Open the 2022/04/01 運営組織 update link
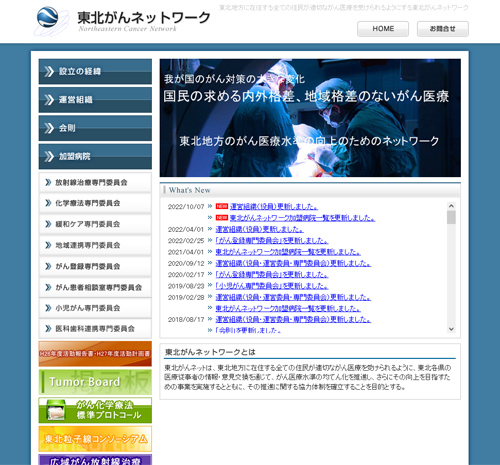Screen dimensions: 500x465 pyautogui.click(x=259, y=229)
